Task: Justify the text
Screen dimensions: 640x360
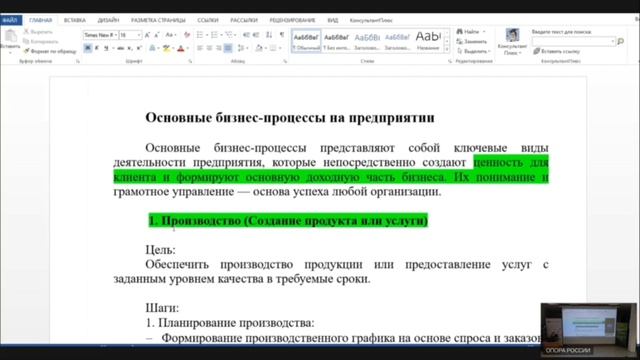Action: [228, 48]
